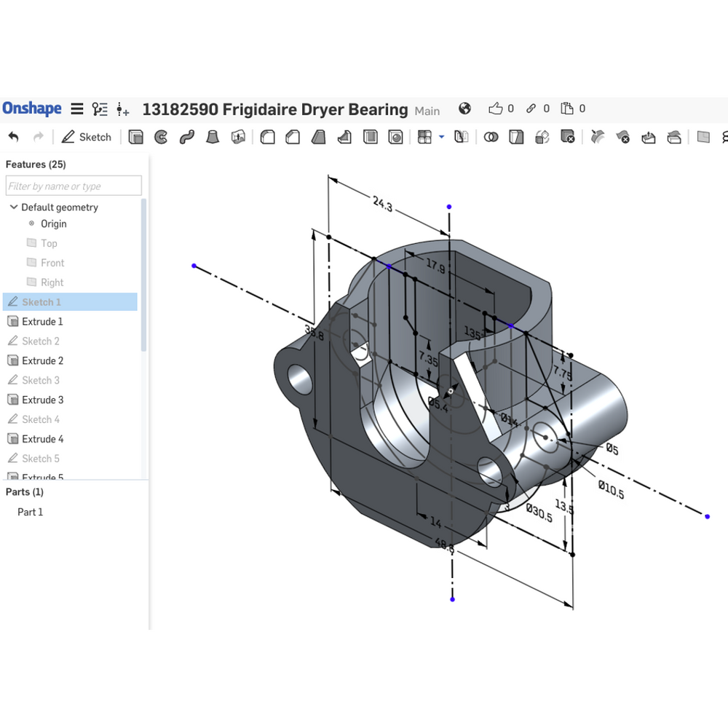The height and width of the screenshot is (728, 728).
Task: Select Sketch 3 feature
Action: point(40,380)
